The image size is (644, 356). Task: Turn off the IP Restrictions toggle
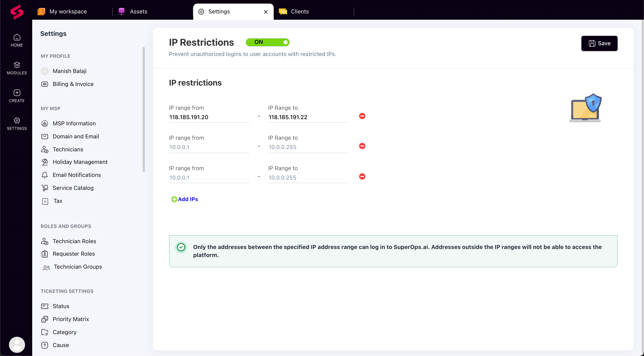click(267, 42)
